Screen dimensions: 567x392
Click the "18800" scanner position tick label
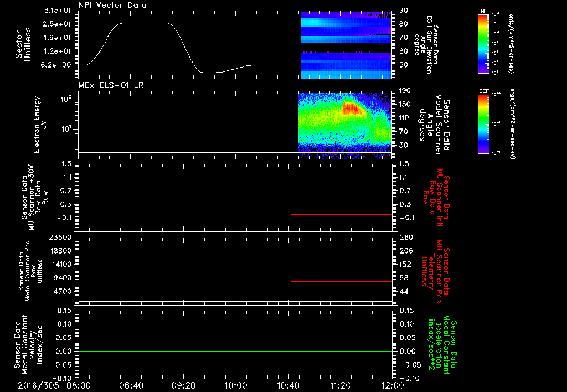pos(60,251)
